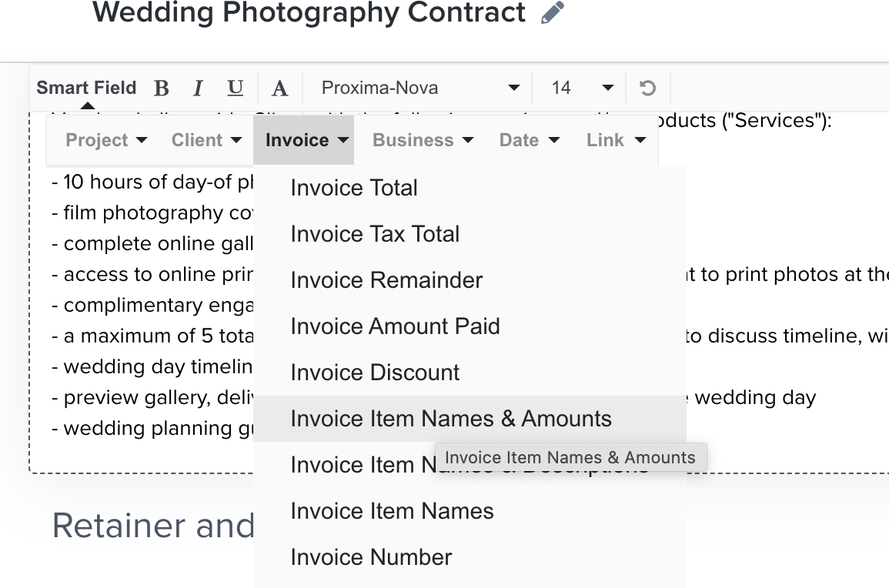The width and height of the screenshot is (889, 588).
Task: Open the Link smart field menu
Action: point(616,140)
